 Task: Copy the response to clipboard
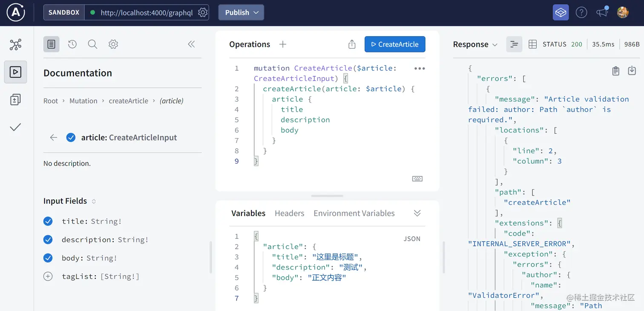(615, 71)
